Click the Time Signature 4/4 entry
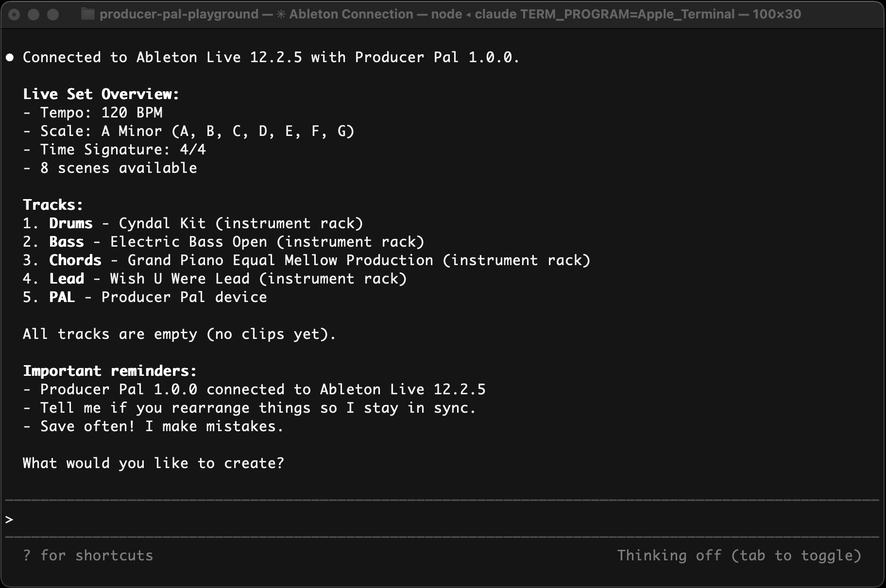Viewport: 886px width, 588px height. tap(115, 149)
